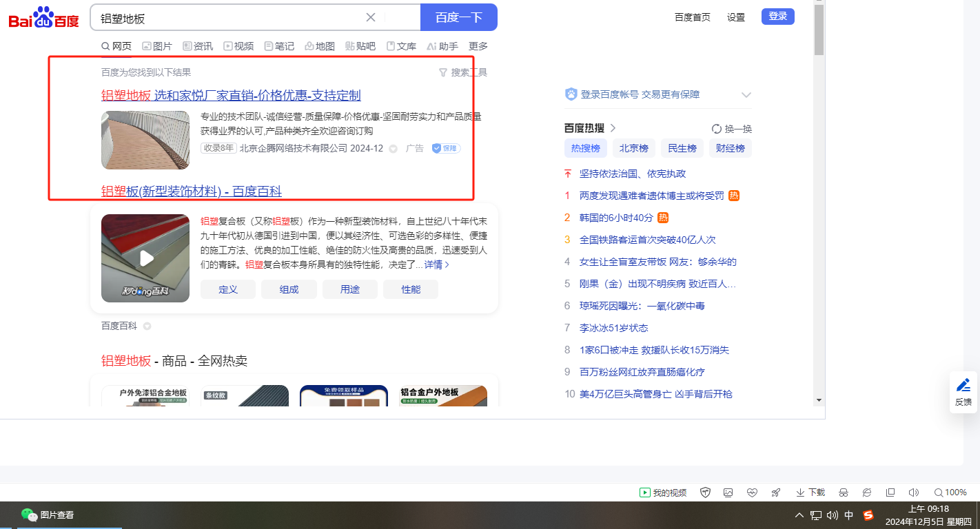Open Sogou input method icon in system tray
The width and height of the screenshot is (980, 529).
pos(868,515)
